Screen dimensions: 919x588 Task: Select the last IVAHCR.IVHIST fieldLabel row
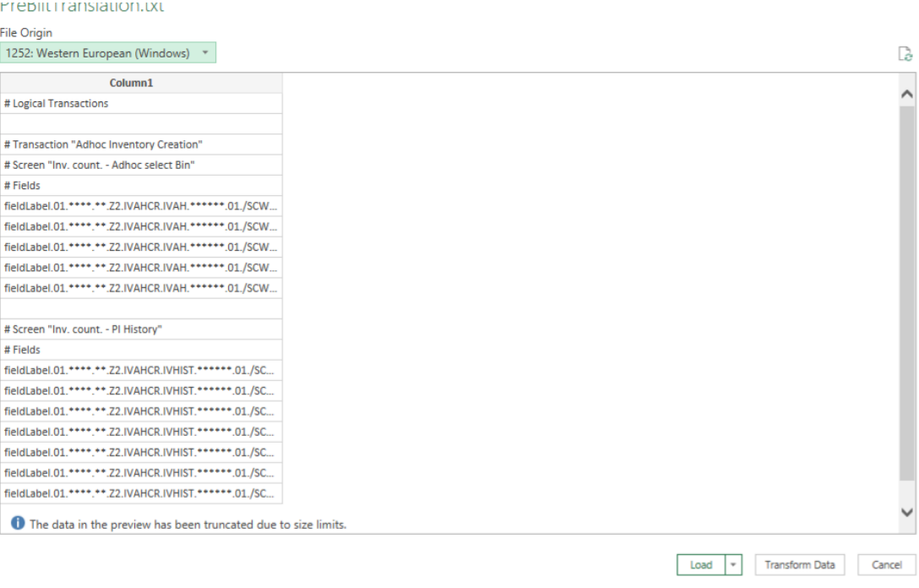click(x=141, y=493)
